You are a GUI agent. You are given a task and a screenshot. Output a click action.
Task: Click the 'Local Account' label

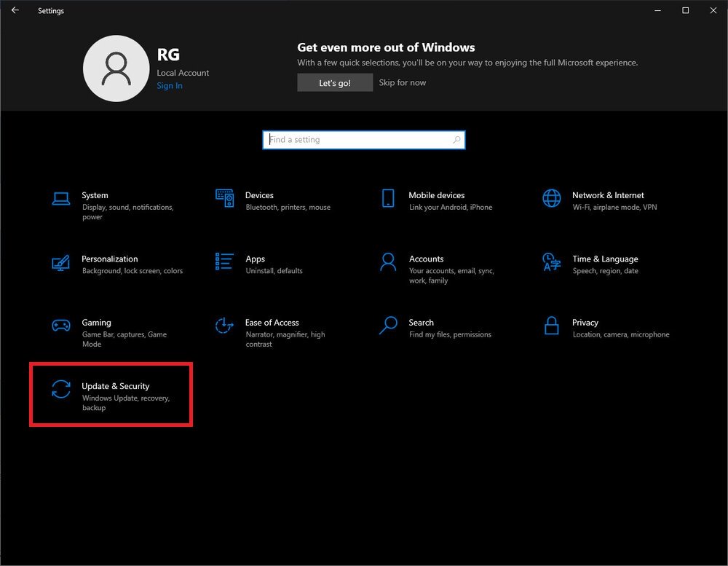[x=183, y=73]
